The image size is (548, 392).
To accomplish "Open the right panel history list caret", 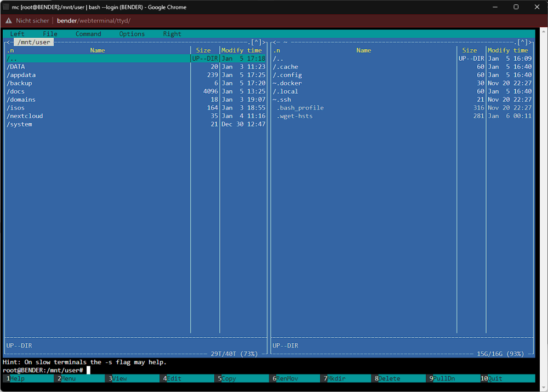I will point(522,42).
